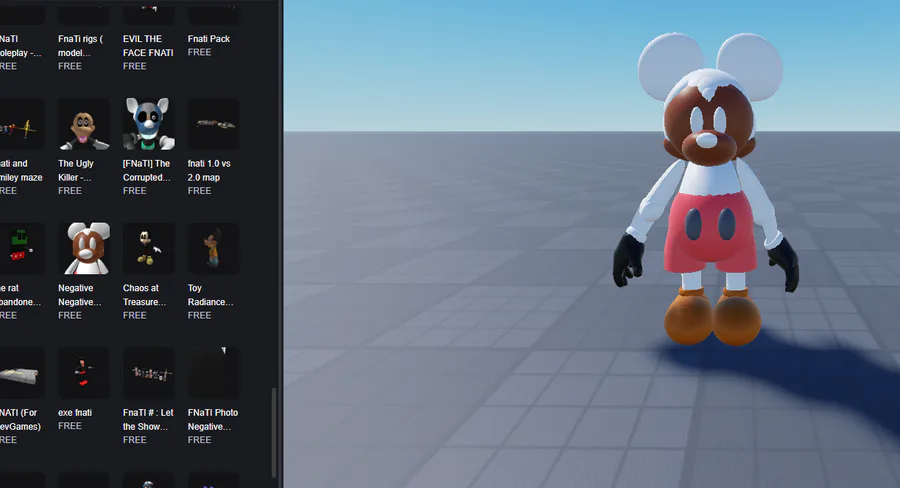Viewport: 900px width, 488px height.
Task: Open the exe fnati model thumbnail
Action: coord(84,373)
